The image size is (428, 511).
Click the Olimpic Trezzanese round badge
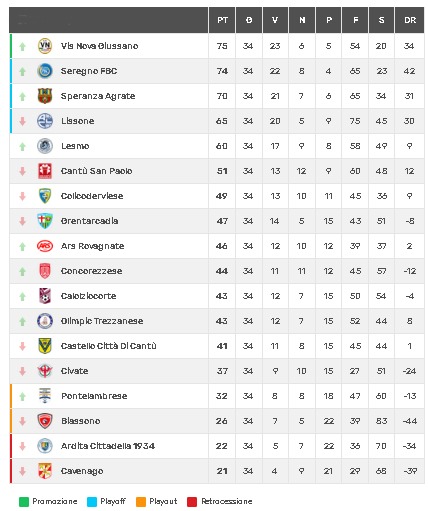pyautogui.click(x=45, y=321)
